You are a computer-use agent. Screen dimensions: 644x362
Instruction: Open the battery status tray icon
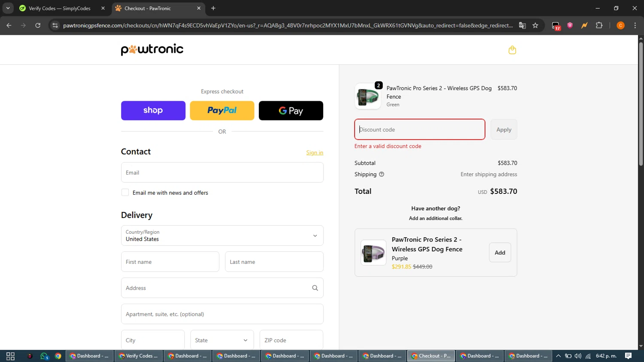[568, 356]
